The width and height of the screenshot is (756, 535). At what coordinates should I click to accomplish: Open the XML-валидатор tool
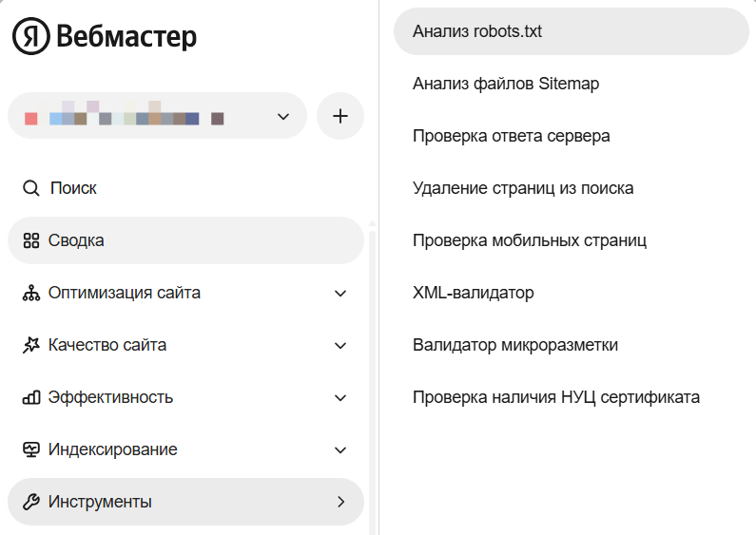pyautogui.click(x=572, y=293)
